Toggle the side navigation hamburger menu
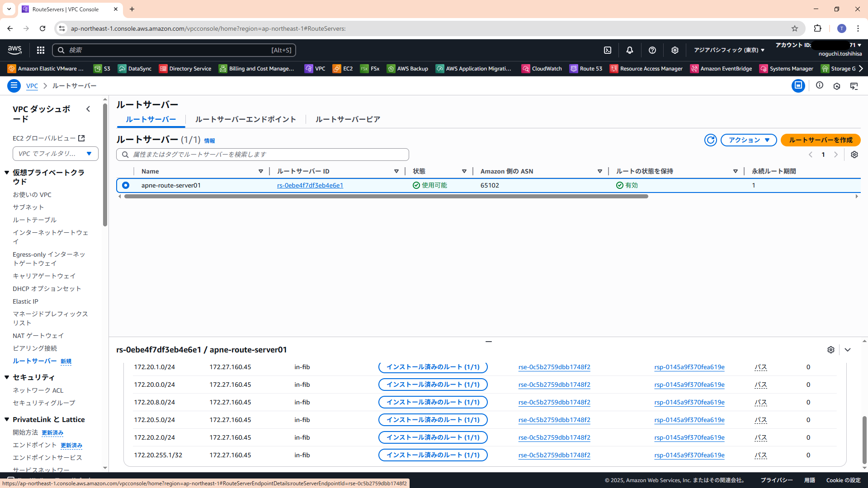The width and height of the screenshot is (868, 488). 14,85
